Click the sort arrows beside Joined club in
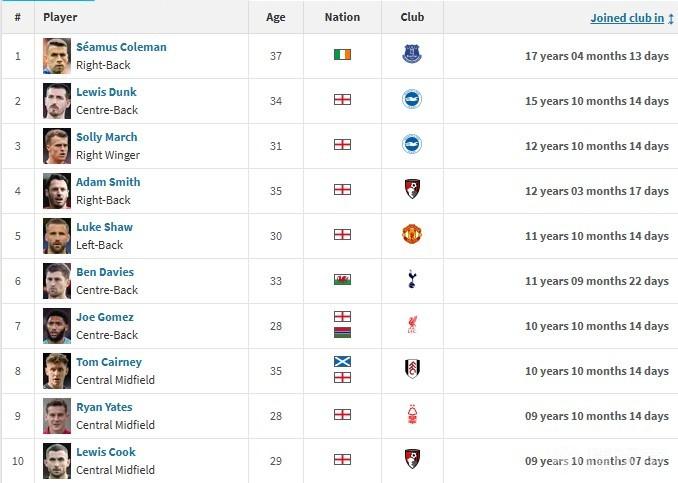 coord(671,18)
